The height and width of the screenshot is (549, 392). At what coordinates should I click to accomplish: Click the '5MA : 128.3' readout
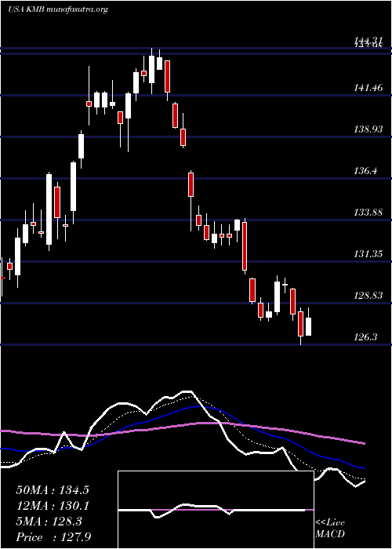click(x=49, y=522)
